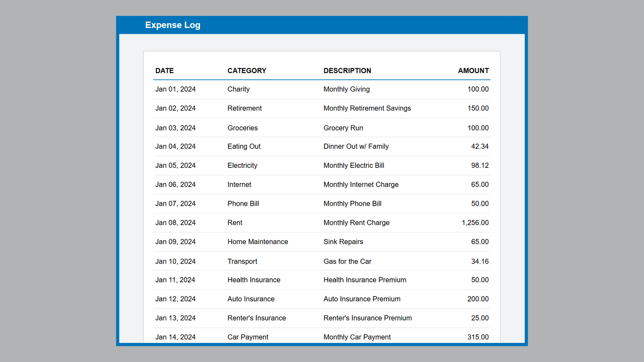Screen dimensions: 644x362
Task: Click the 34.16 amount cell
Action: (480, 261)
